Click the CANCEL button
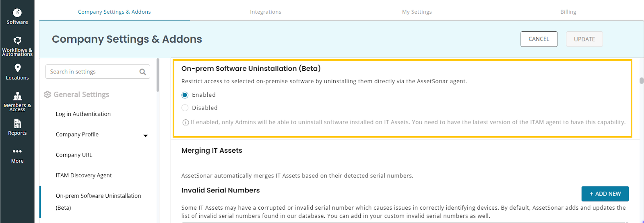This screenshot has width=644, height=223. tap(539, 39)
